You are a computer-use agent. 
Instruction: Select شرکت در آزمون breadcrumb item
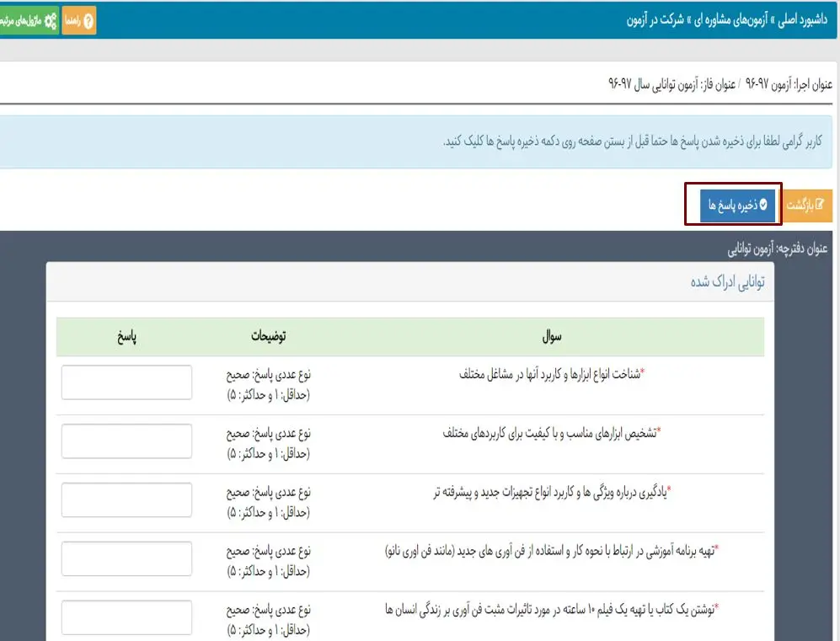655,20
